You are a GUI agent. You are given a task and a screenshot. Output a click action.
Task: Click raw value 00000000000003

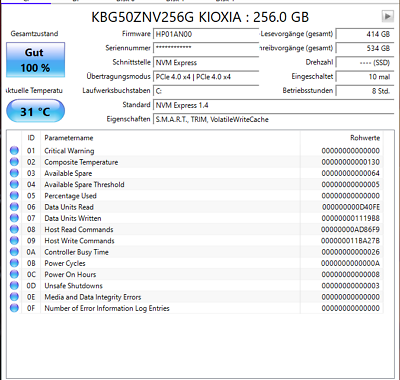(351, 286)
